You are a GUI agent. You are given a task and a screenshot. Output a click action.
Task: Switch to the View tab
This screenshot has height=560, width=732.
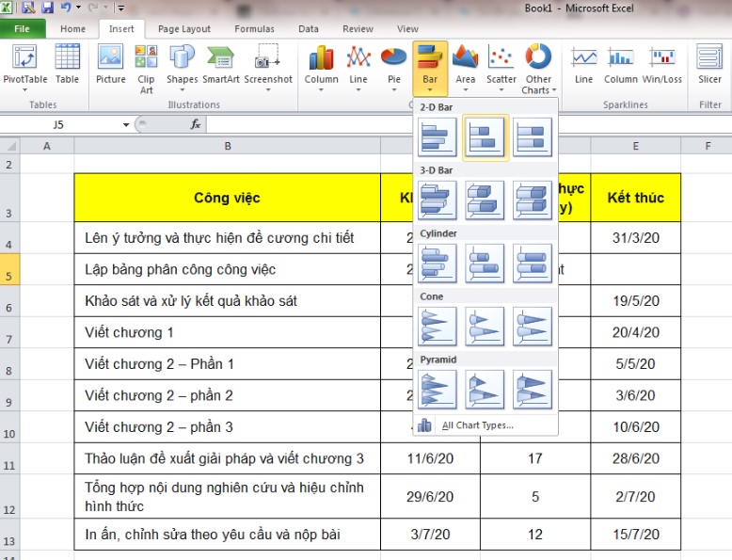tap(407, 29)
